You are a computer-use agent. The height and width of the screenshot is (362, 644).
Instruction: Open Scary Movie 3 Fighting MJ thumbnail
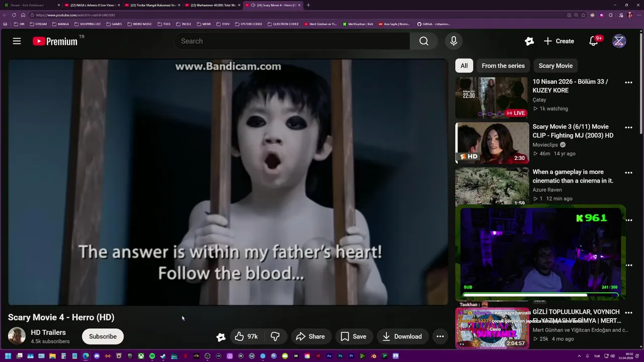[x=492, y=143]
